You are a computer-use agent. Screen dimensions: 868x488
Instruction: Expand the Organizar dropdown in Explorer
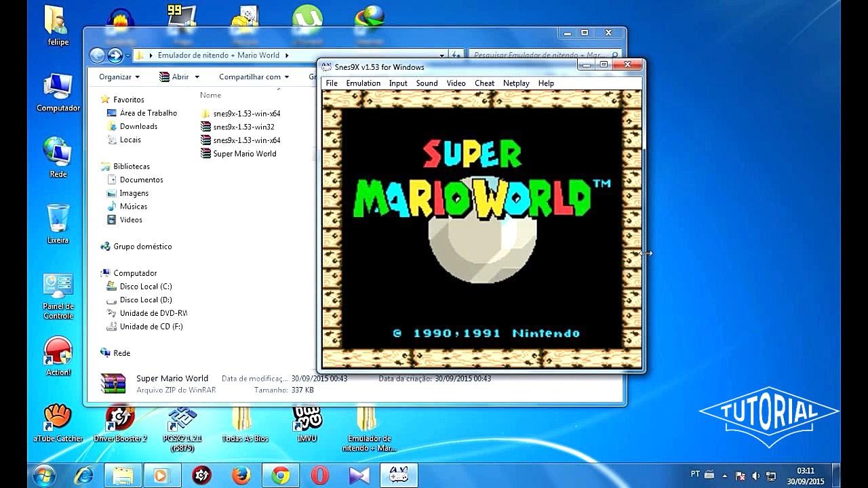(x=119, y=77)
